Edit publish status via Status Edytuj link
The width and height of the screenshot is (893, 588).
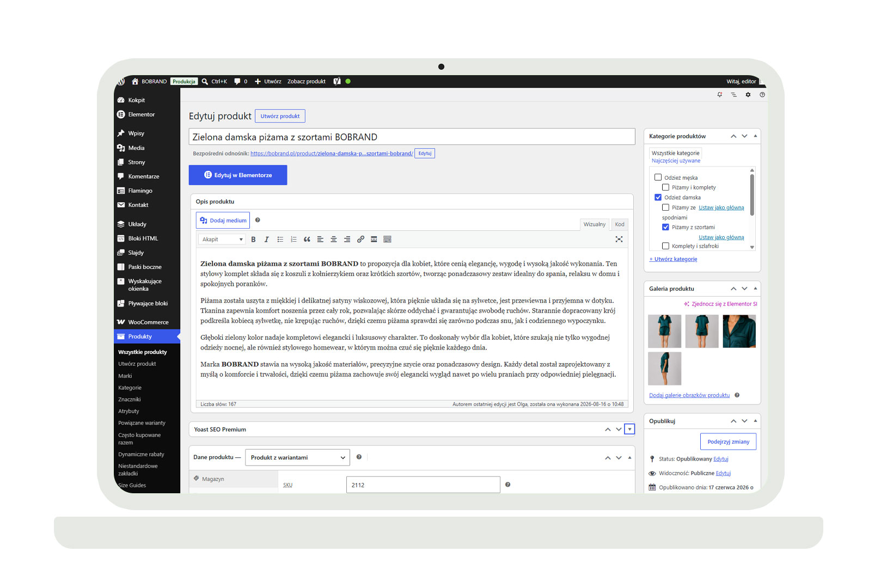click(721, 459)
